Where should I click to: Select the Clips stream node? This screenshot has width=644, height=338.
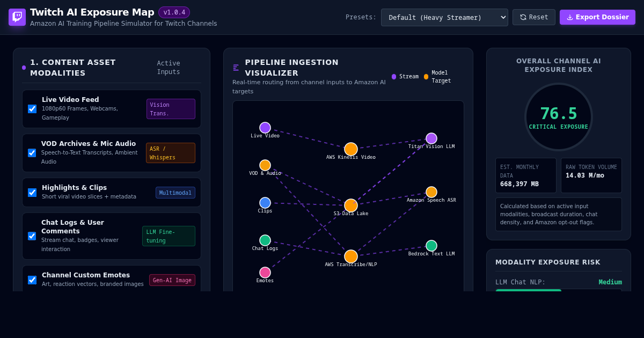(265, 203)
